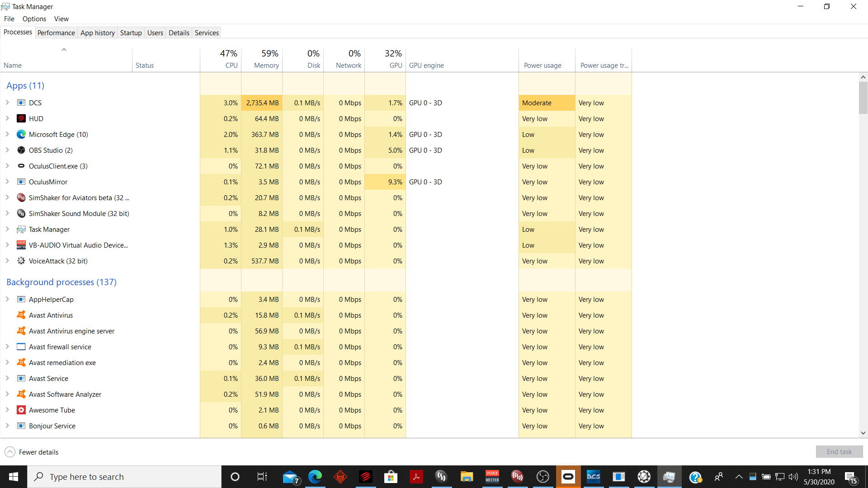This screenshot has width=868, height=488.
Task: Click the Awesome Tube process icon
Action: [21, 410]
